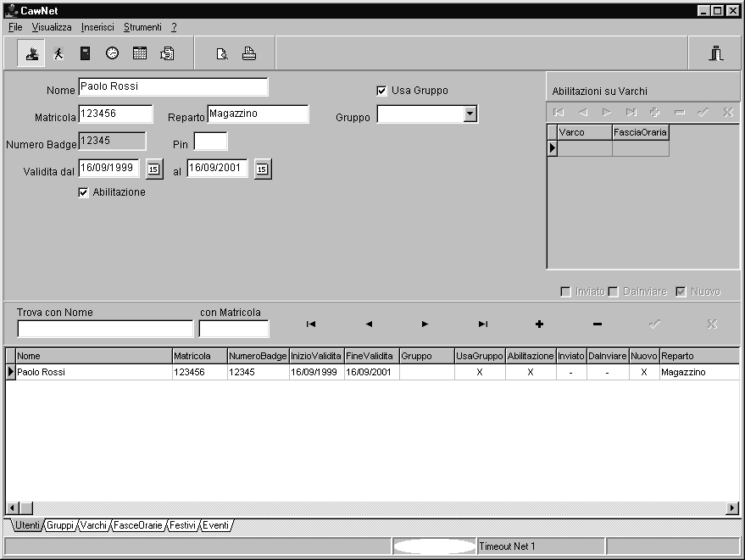This screenshot has width=745, height=560.
Task: Confirm user record edit with checkmark
Action: click(x=654, y=324)
